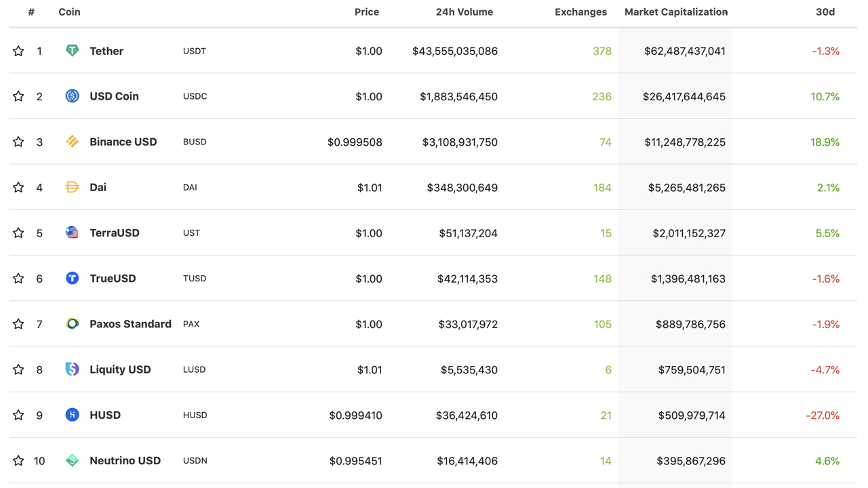Click the Paxos Standard logo icon
This screenshot has width=868, height=488.
tap(72, 324)
